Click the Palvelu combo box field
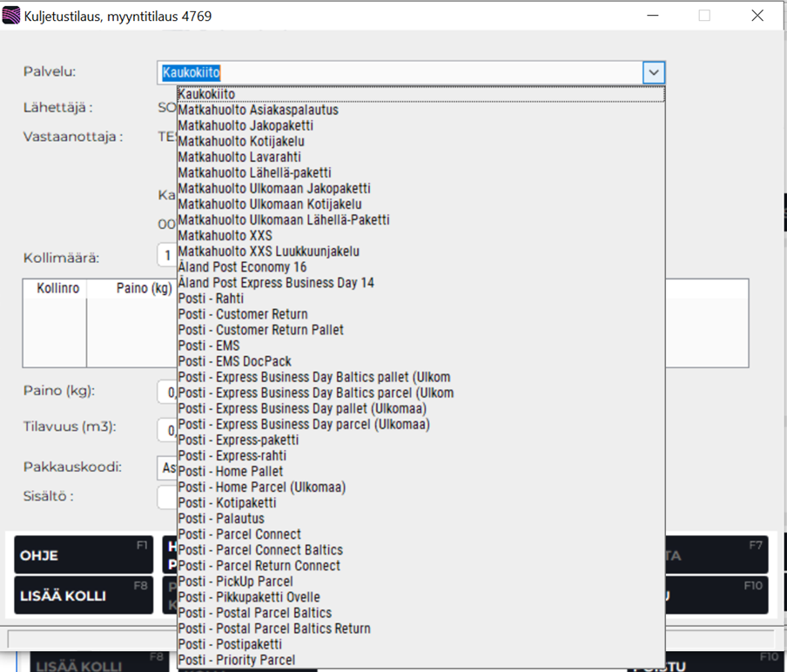The width and height of the screenshot is (787, 672). click(400, 73)
